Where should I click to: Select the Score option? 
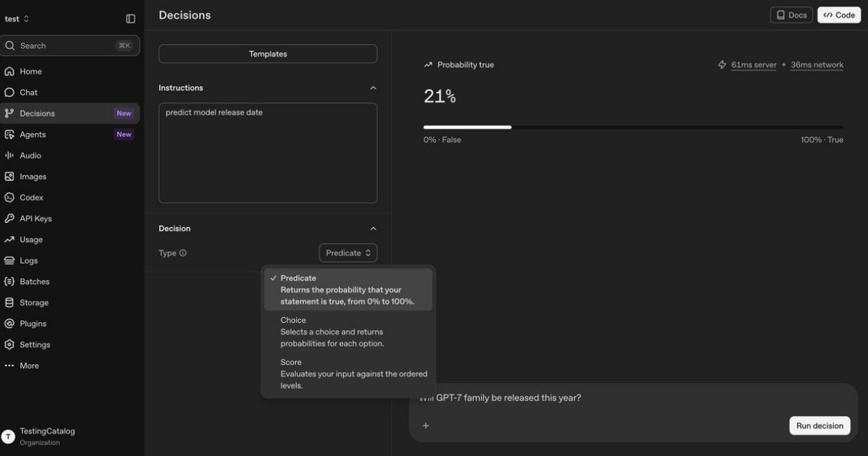pos(348,373)
